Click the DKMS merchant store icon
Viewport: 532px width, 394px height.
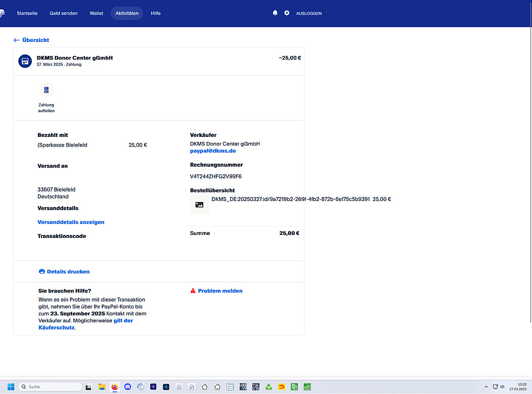[x=25, y=61]
